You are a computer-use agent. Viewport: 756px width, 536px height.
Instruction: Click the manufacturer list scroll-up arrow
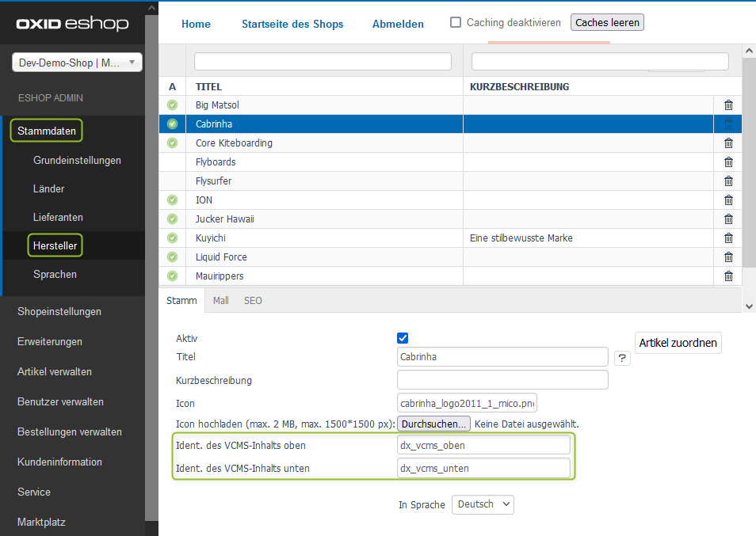point(749,50)
